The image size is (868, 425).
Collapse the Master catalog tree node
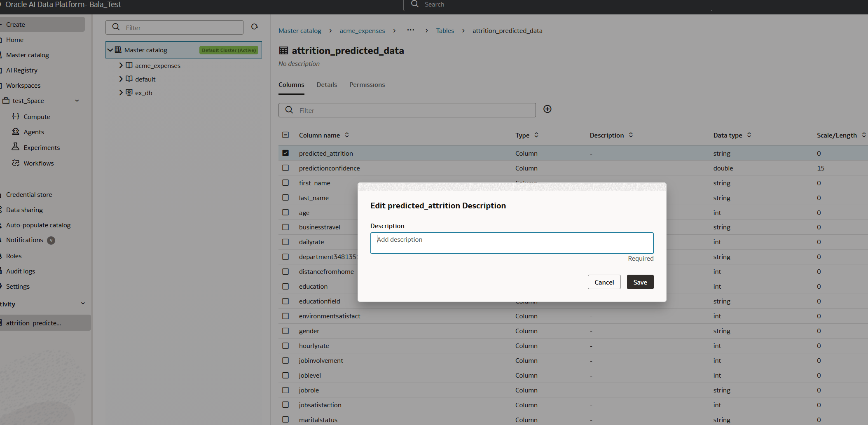[x=110, y=50]
